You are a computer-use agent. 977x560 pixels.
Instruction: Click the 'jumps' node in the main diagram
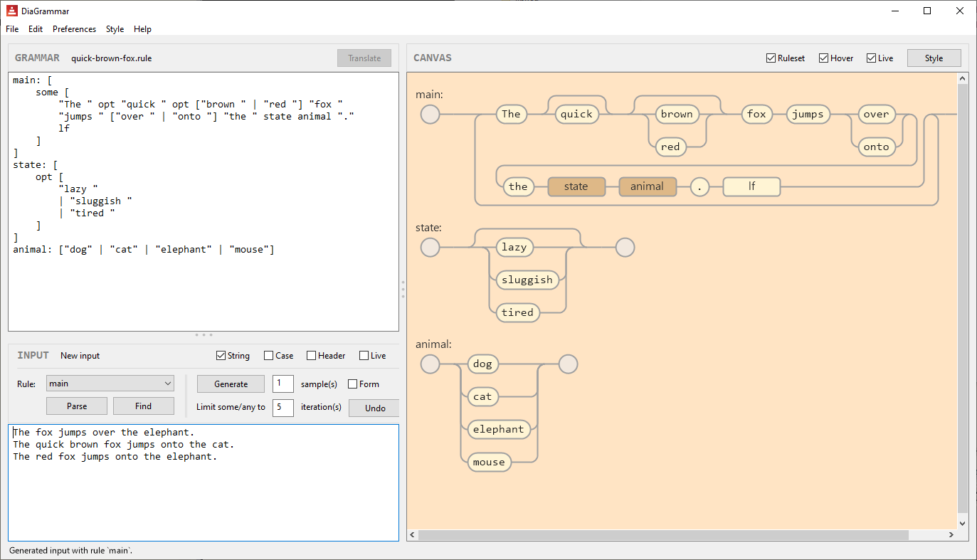(x=808, y=114)
